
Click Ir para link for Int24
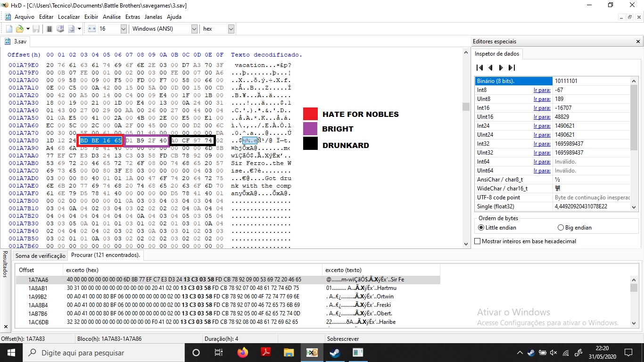pyautogui.click(x=542, y=126)
